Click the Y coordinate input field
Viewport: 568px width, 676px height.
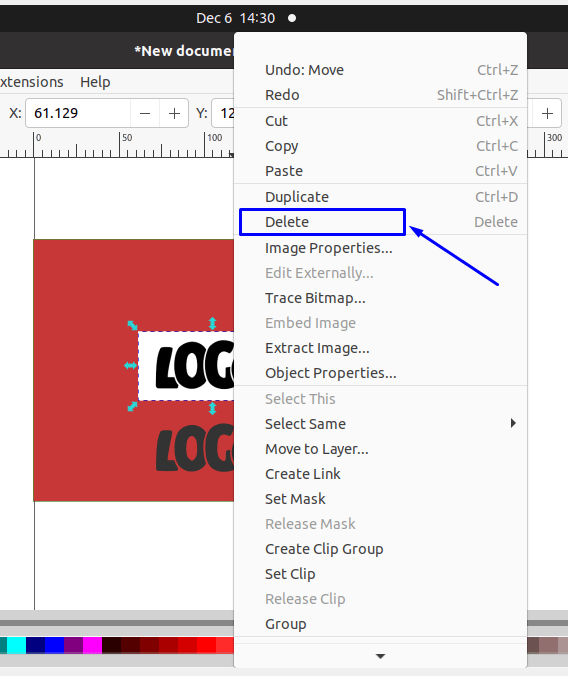click(x=223, y=113)
